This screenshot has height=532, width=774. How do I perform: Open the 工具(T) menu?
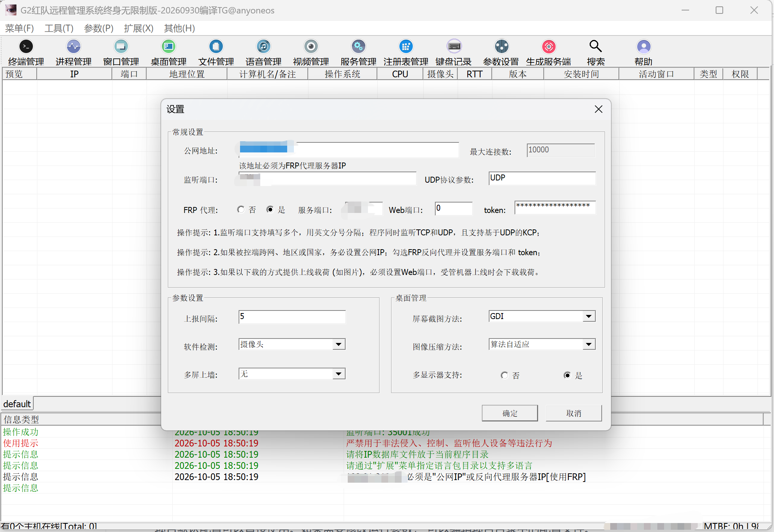(x=59, y=28)
